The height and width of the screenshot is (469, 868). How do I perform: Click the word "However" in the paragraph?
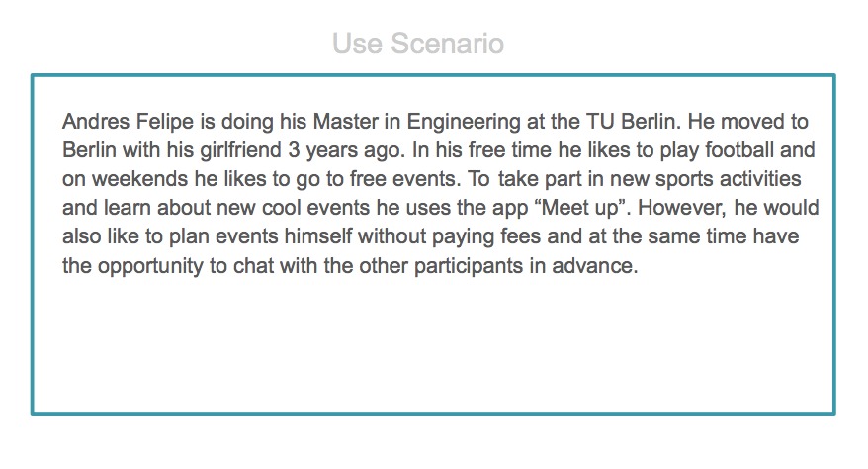click(655, 209)
